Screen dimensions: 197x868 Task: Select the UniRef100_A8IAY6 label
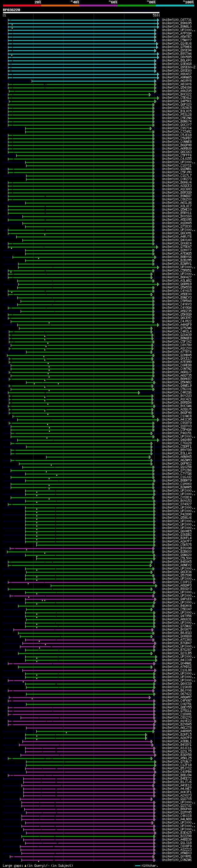176,84
